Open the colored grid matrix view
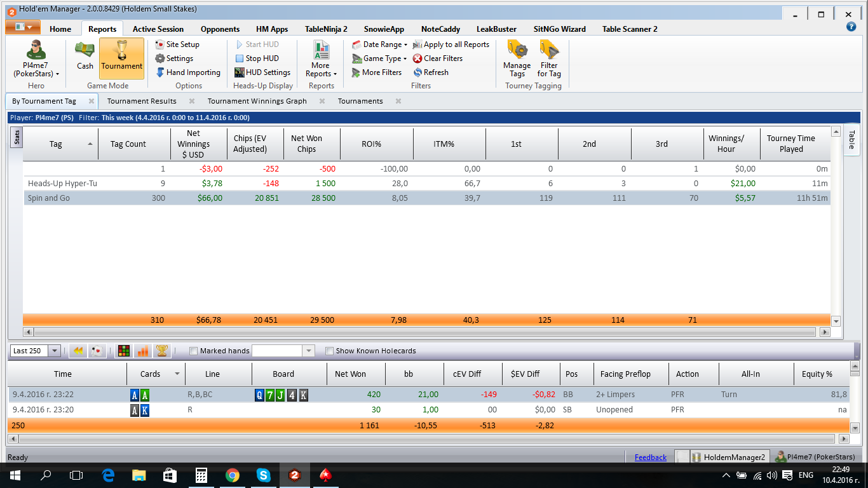 tap(125, 351)
